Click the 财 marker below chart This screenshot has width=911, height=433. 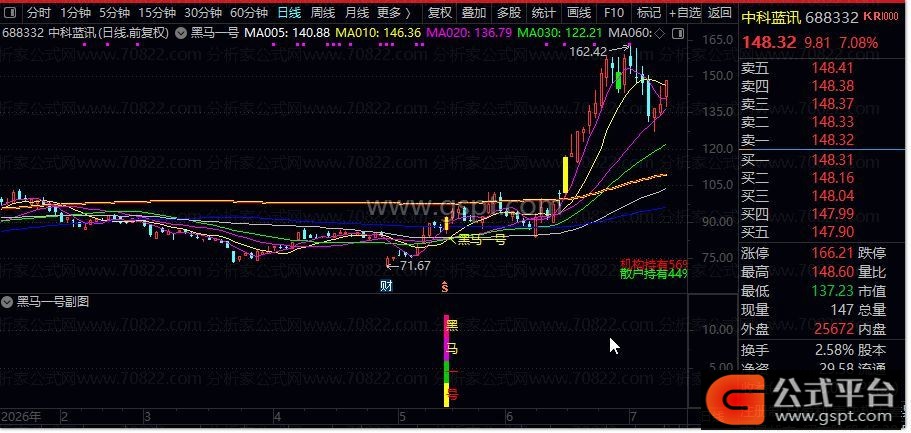pos(386,286)
